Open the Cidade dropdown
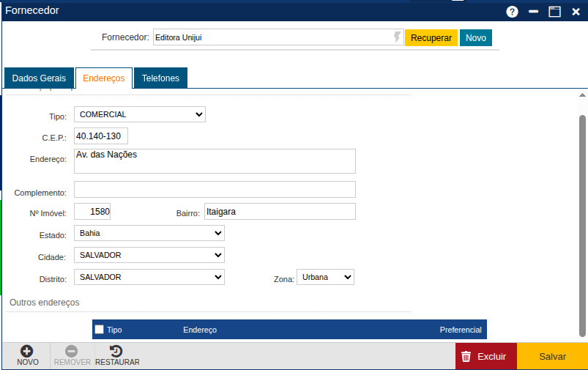This screenshot has height=370, width=588. pyautogui.click(x=149, y=255)
